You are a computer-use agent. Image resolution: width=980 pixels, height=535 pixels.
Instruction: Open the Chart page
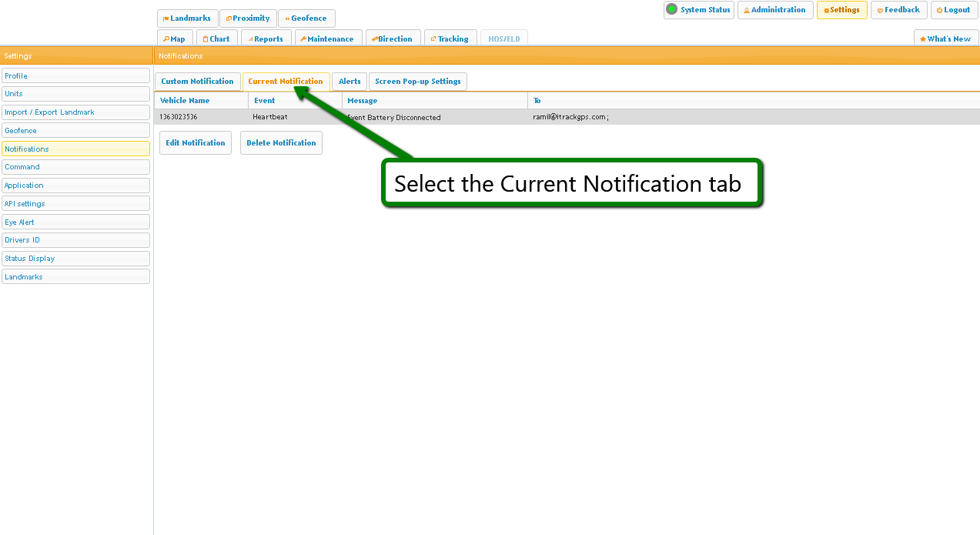[x=216, y=39]
